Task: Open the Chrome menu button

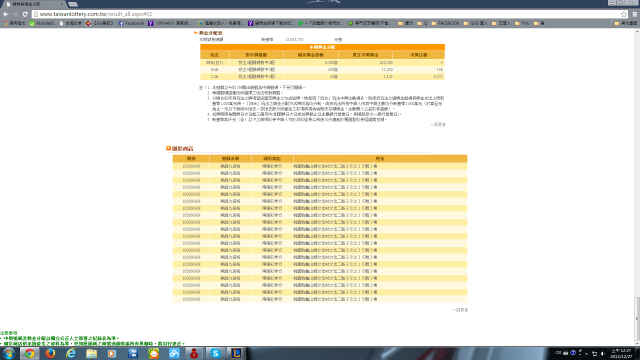Action: coord(635,14)
